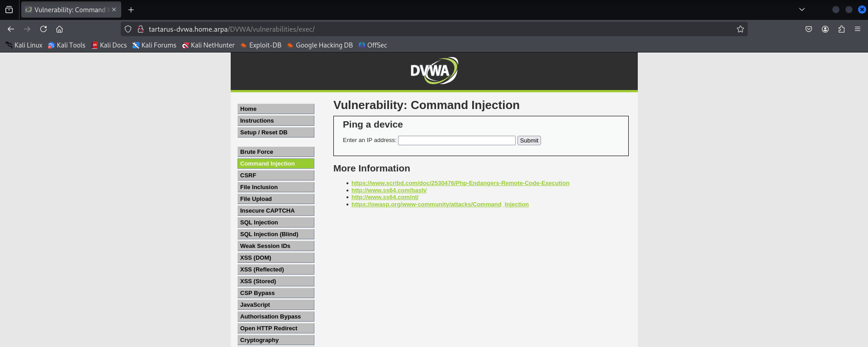Expand the list all tabs dropdown

point(802,10)
